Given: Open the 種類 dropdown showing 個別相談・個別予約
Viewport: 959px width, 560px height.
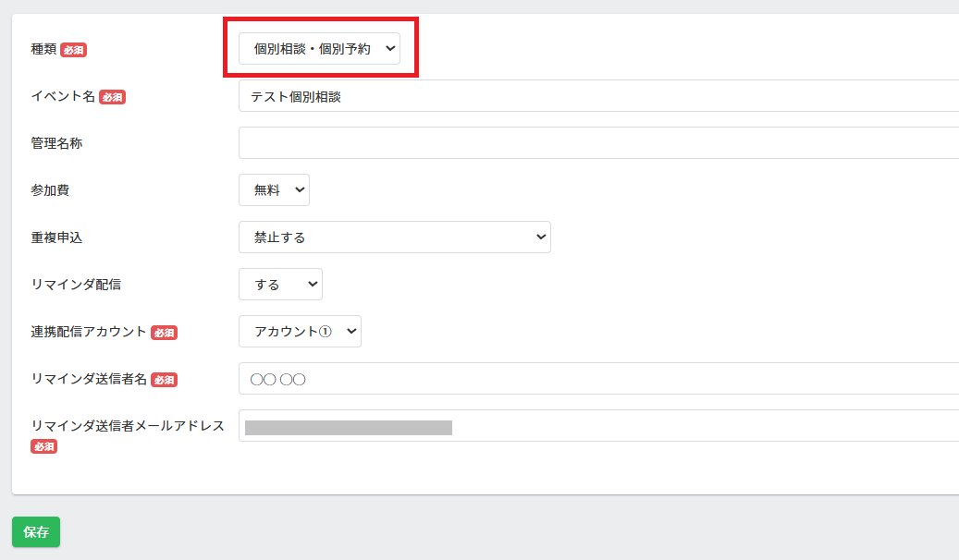Looking at the screenshot, I should click(x=319, y=49).
